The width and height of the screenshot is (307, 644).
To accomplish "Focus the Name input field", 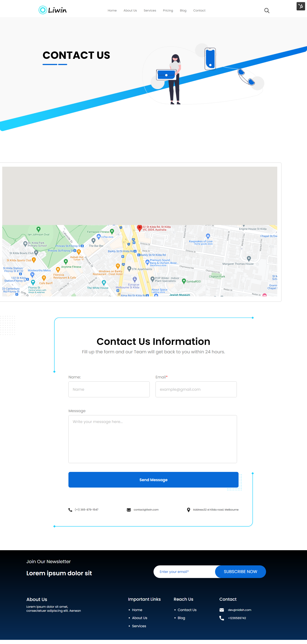I will click(109, 389).
